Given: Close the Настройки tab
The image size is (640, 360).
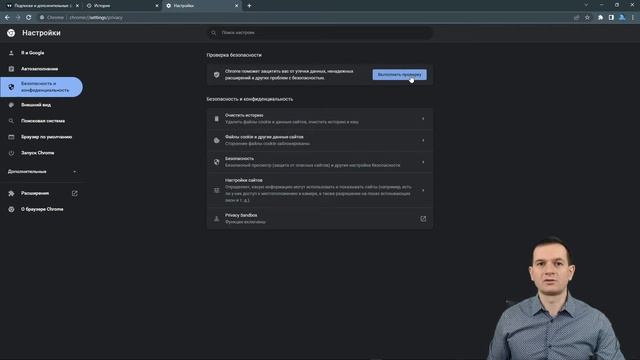Looking at the screenshot, I should click(x=237, y=6).
